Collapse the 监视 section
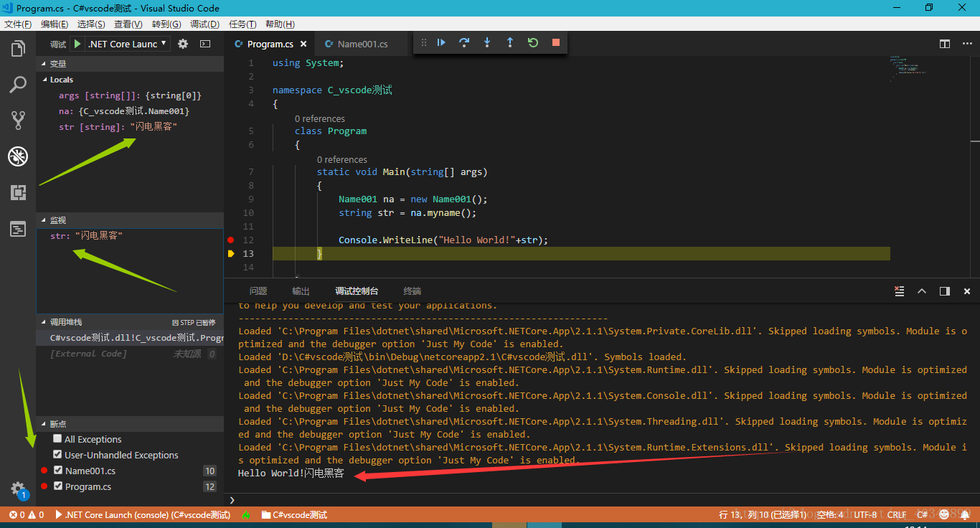This screenshot has width=980, height=528. pos(130,220)
